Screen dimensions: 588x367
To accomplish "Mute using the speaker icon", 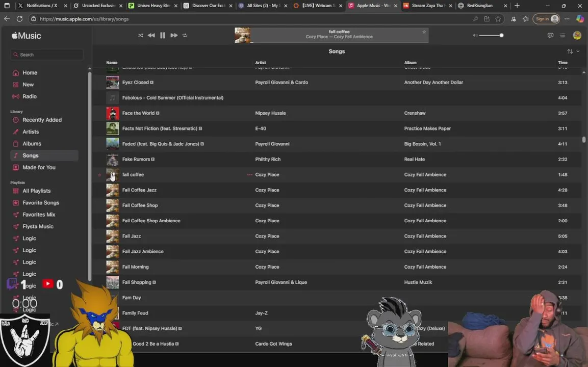I will click(x=475, y=35).
